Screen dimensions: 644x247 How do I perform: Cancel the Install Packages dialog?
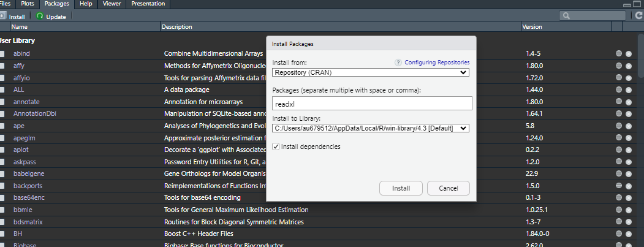point(448,188)
